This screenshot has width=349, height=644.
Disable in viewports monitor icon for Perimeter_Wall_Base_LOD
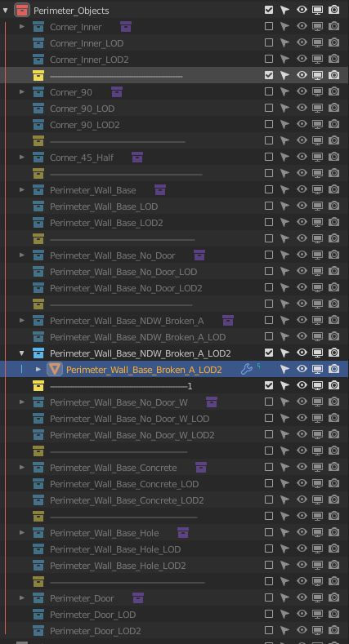tap(317, 207)
